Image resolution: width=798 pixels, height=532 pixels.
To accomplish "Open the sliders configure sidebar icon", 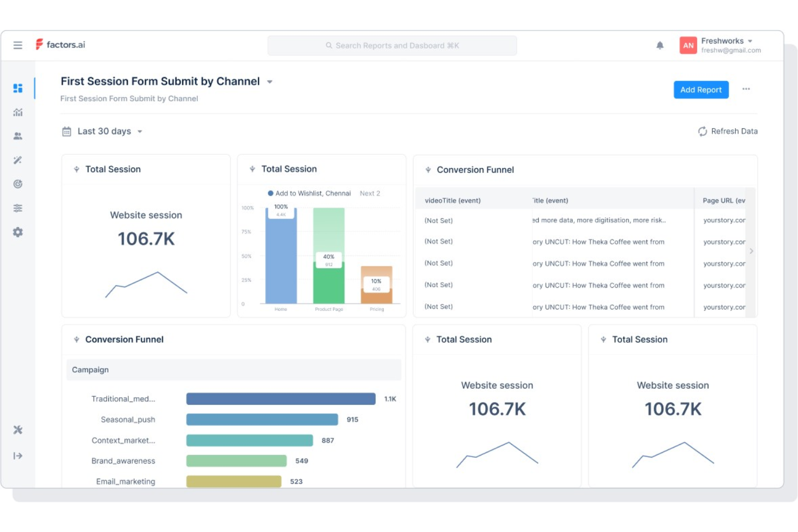I will (x=18, y=208).
